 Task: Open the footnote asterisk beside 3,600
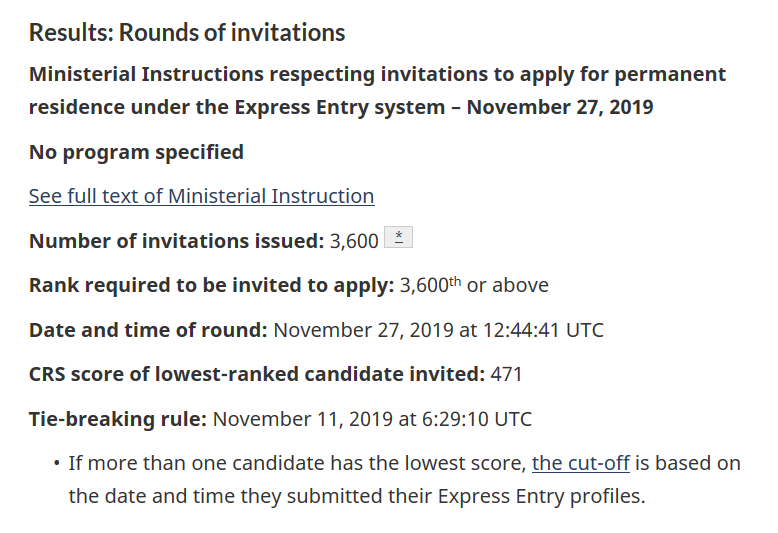[398, 238]
